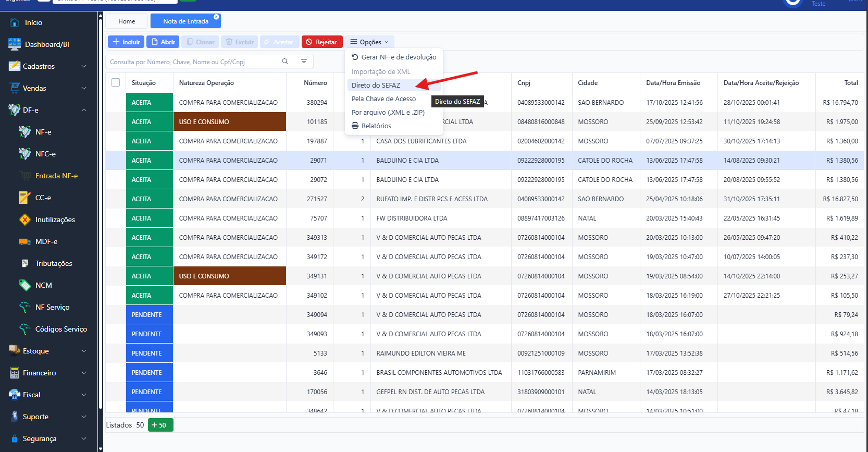Image resolution: width=868 pixels, height=452 pixels.
Task: Open the filter icon beside search
Action: point(304,62)
